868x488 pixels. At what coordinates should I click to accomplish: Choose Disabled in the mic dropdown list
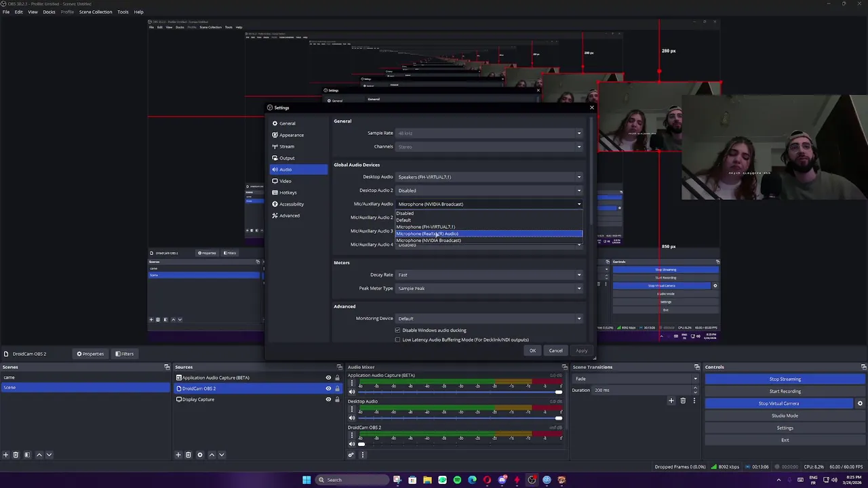(489, 213)
